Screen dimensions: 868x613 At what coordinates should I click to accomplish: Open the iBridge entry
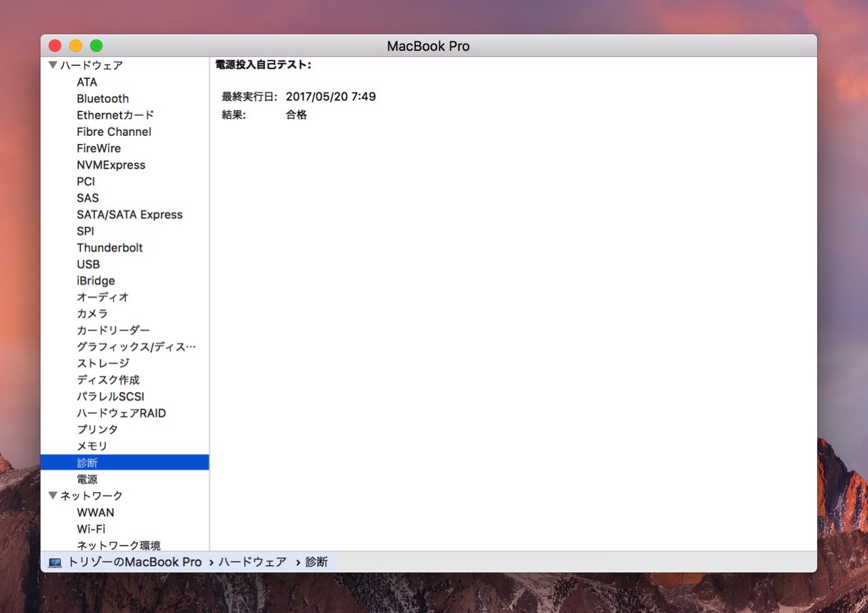[x=96, y=281]
